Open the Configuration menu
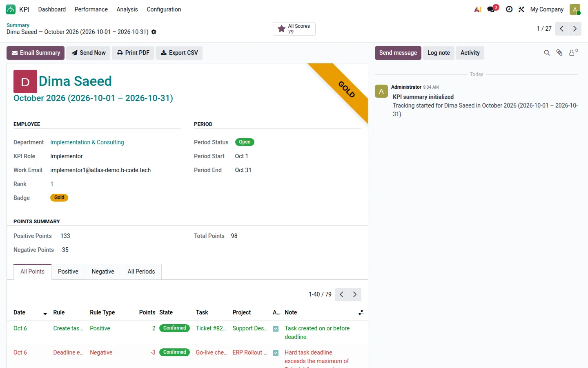Viewport: 588px width, 368px height. click(164, 9)
